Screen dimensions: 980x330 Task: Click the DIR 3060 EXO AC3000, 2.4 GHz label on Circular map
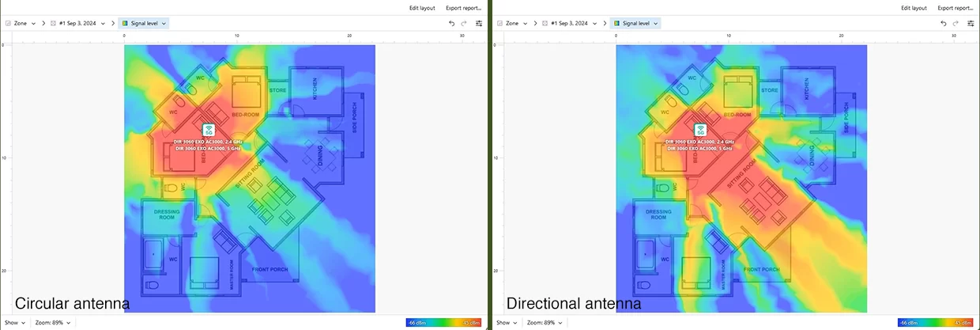209,142
